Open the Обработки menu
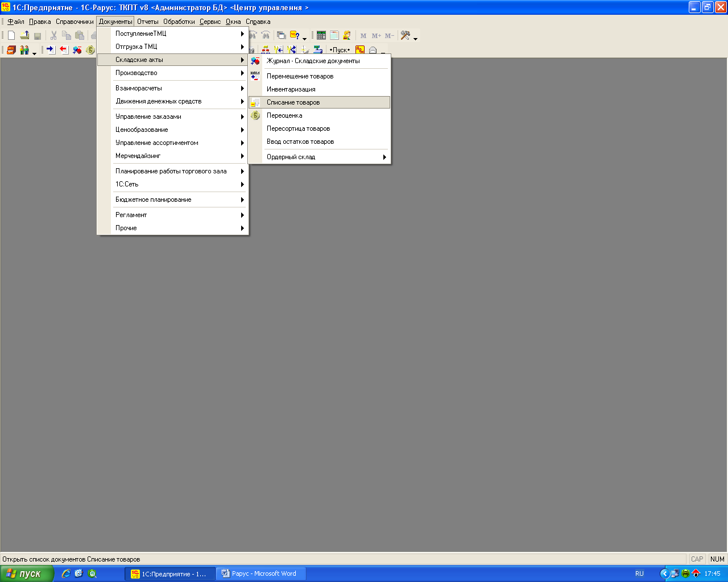Screen dimensions: 728x582 point(179,22)
